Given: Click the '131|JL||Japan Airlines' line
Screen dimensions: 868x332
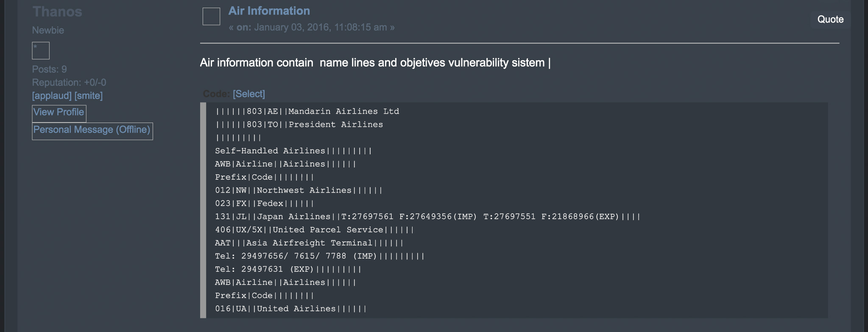Looking at the screenshot, I should 427,217.
